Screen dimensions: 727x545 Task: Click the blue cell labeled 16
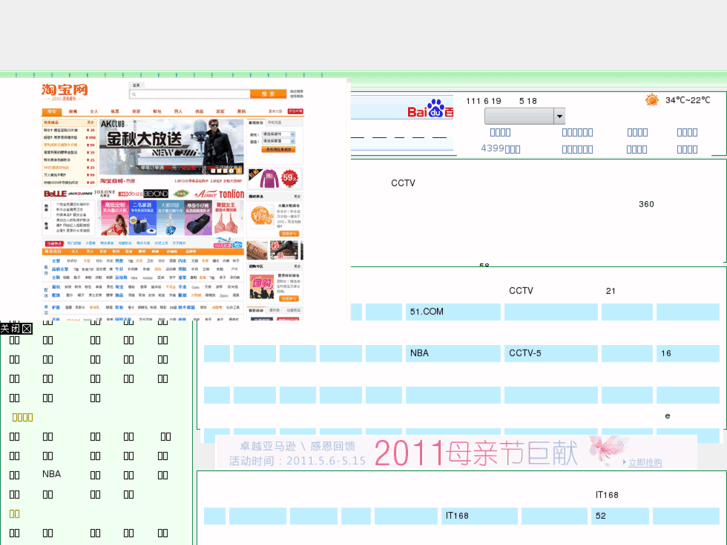pos(688,353)
